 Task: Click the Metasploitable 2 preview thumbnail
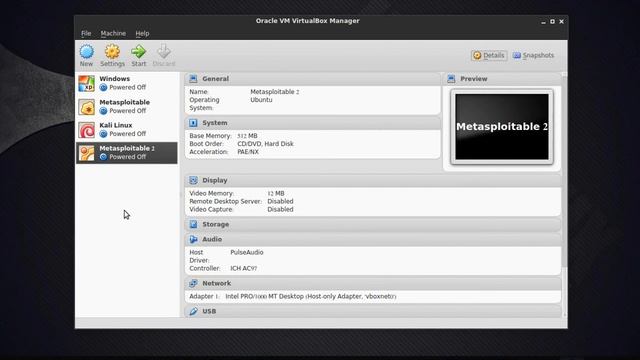click(502, 127)
